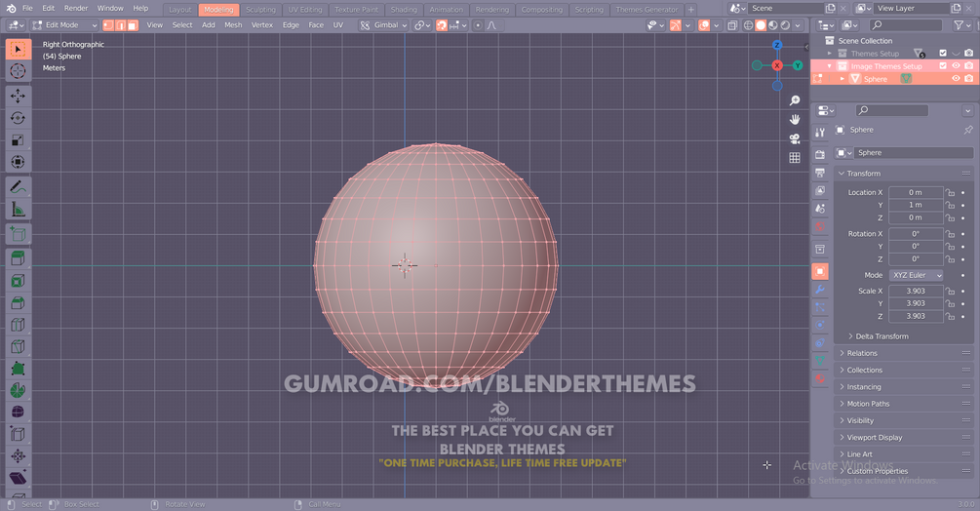Image resolution: width=980 pixels, height=511 pixels.
Task: Switch orthographic/perspective grid icon
Action: pos(795,157)
